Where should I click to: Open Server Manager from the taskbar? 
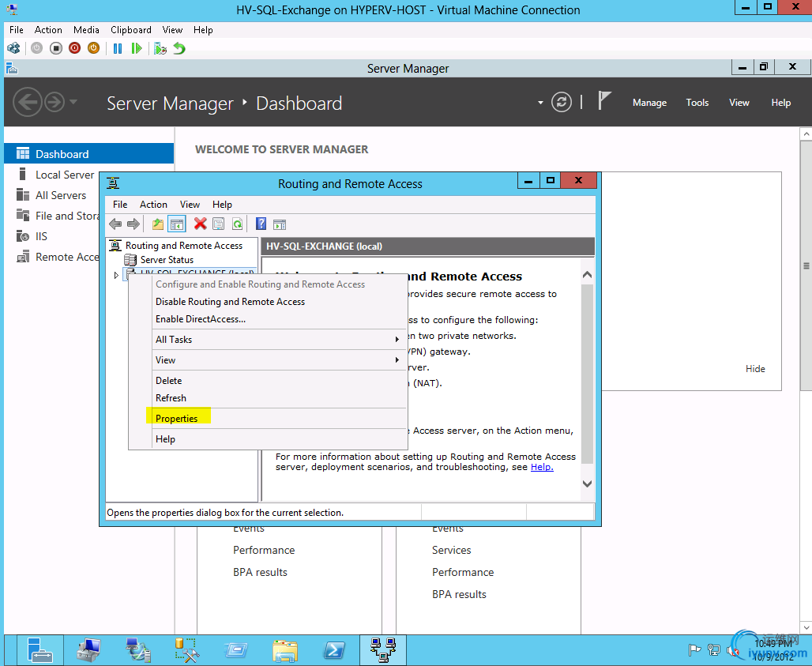[39, 650]
